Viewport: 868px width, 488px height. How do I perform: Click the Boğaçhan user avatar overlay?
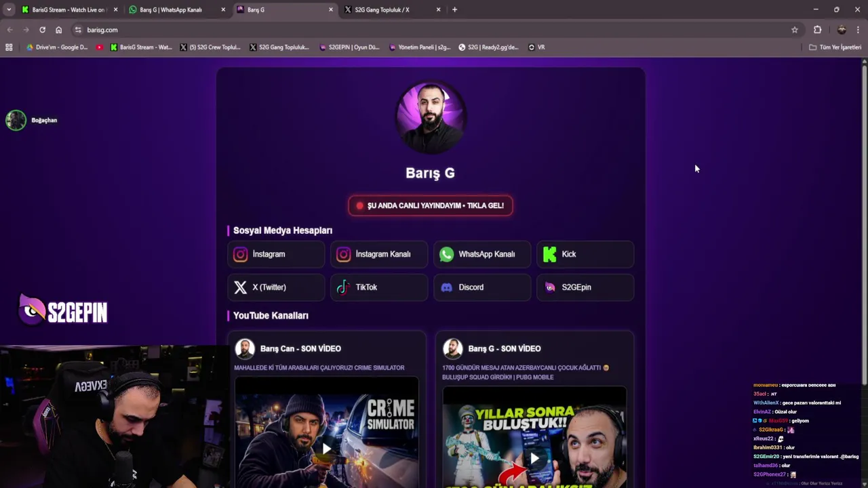(16, 120)
